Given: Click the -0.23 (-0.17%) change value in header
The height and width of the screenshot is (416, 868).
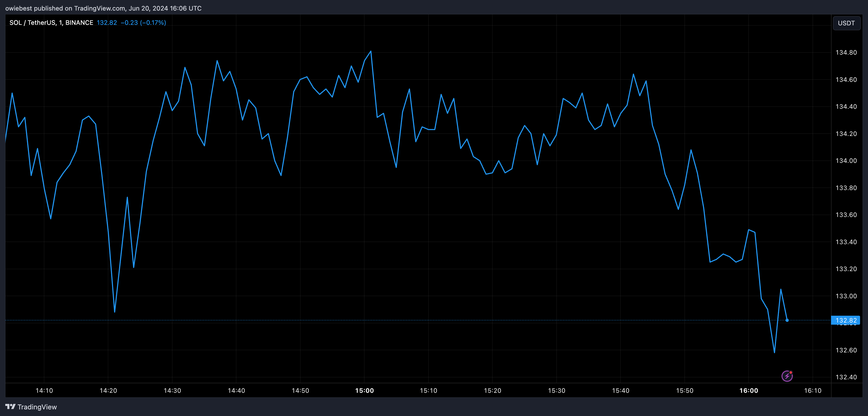Looking at the screenshot, I should coord(143,22).
